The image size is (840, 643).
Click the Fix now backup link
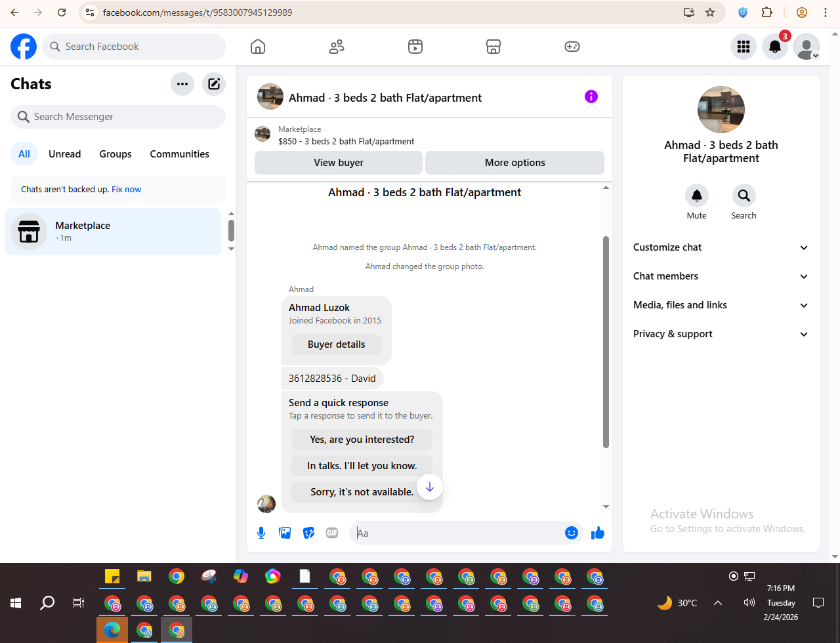[x=127, y=190]
